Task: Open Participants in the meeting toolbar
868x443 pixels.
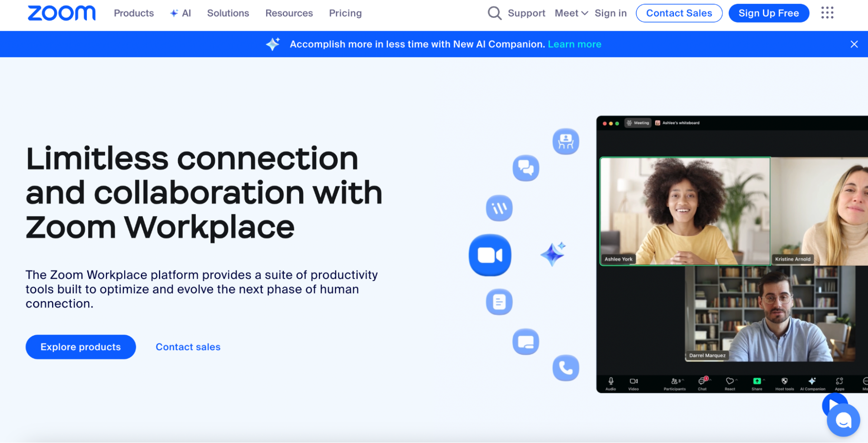Action: (x=674, y=383)
